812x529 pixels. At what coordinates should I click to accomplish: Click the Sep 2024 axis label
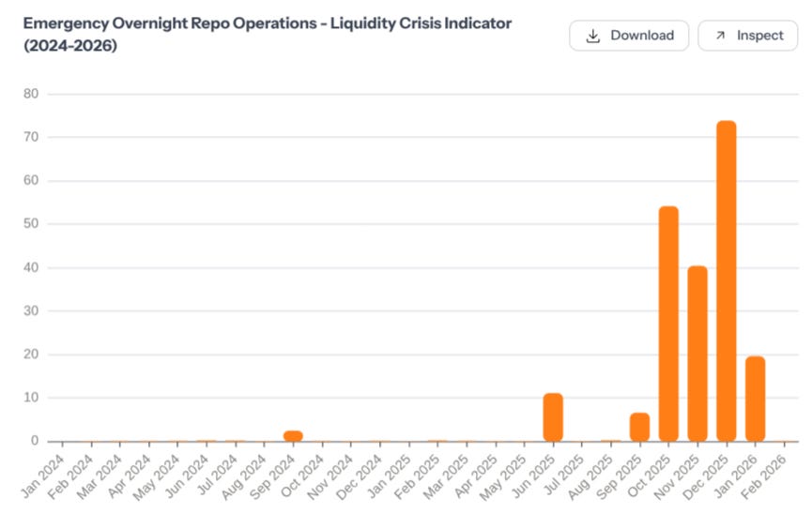[274, 476]
